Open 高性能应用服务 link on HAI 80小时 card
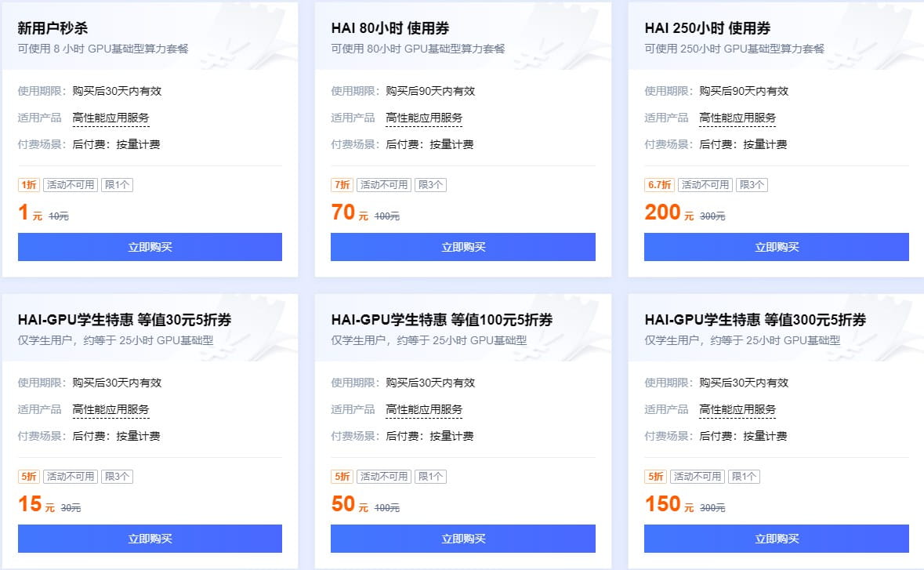 [425, 117]
